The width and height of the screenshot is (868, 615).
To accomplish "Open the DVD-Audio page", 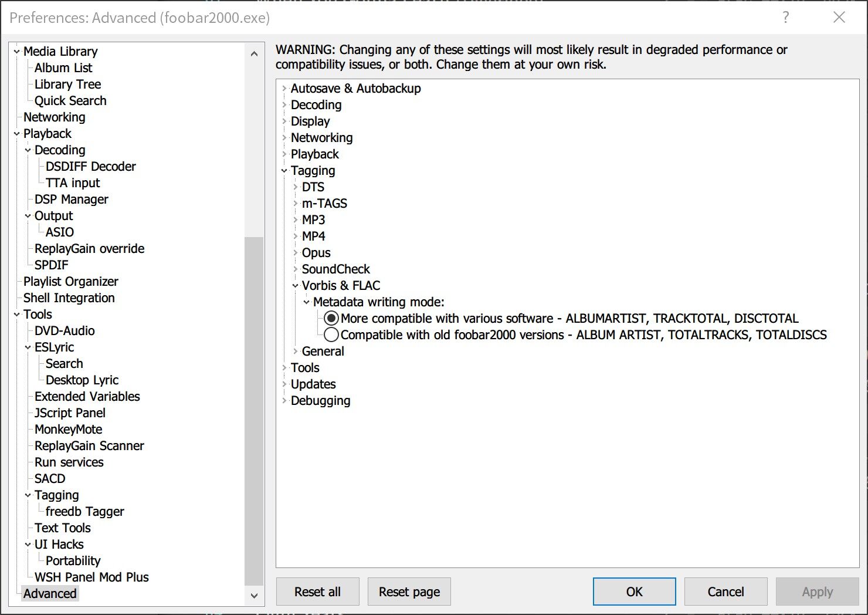I will click(65, 331).
